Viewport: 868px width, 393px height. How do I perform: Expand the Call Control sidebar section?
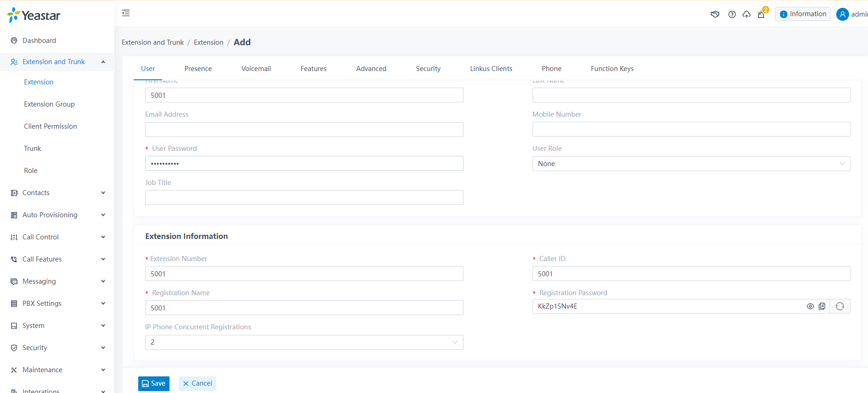57,237
